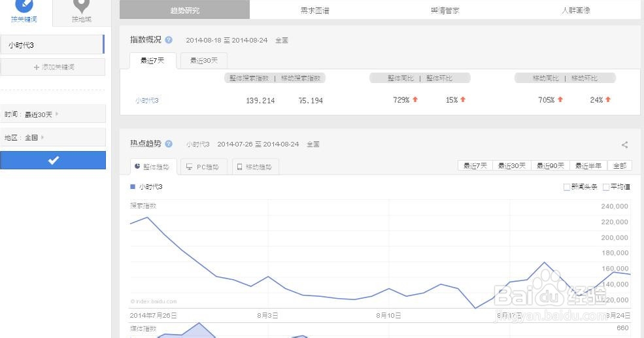Click 最近90天 range button in chart
The width and height of the screenshot is (644, 338).
click(551, 165)
